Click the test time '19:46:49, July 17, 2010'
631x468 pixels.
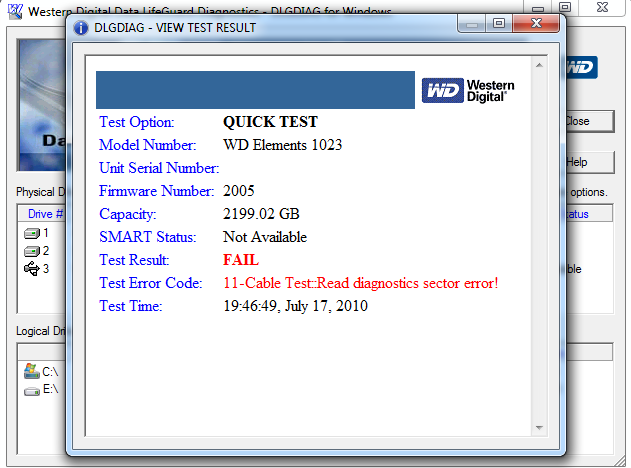(x=295, y=306)
